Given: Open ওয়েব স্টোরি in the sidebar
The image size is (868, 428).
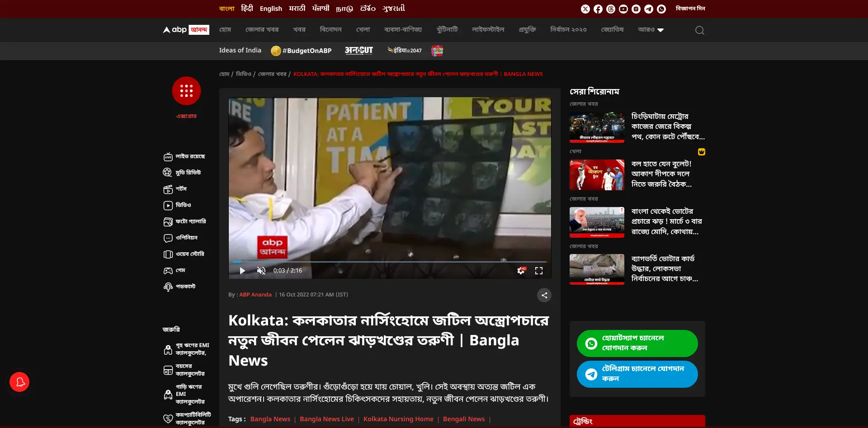Looking at the screenshot, I should pyautogui.click(x=184, y=254).
